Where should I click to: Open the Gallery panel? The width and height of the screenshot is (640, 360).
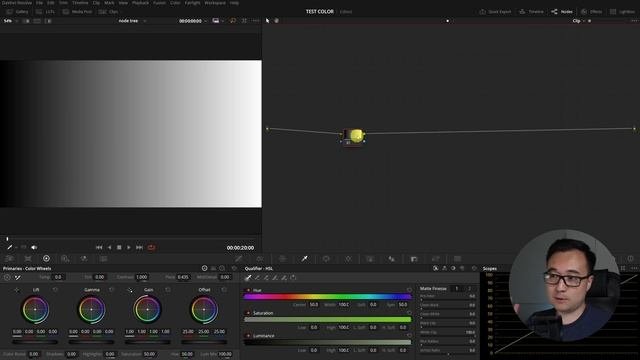point(17,12)
